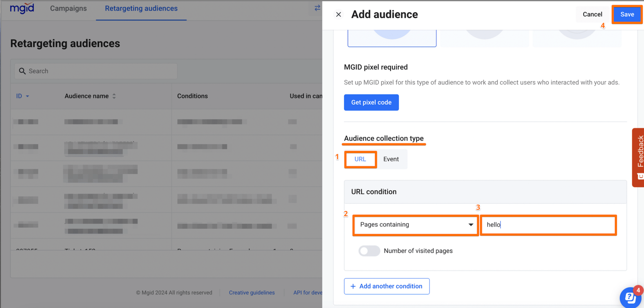Switch to the Campaigns tab
Screen dimensions: 644x308
(68, 8)
